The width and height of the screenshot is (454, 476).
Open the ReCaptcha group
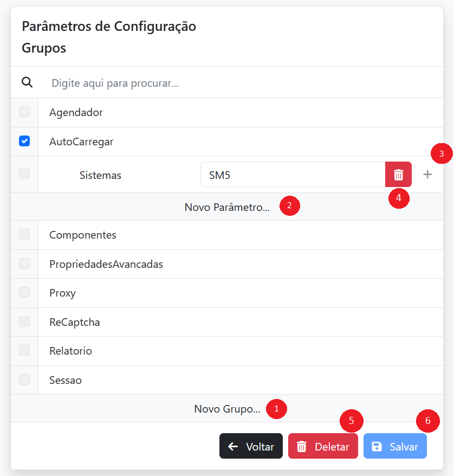pyautogui.click(x=75, y=323)
